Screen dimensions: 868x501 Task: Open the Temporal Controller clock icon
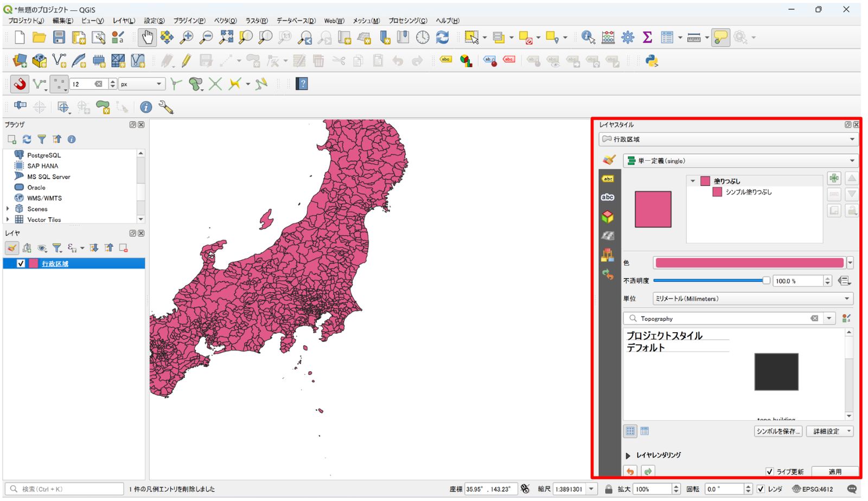(x=423, y=37)
